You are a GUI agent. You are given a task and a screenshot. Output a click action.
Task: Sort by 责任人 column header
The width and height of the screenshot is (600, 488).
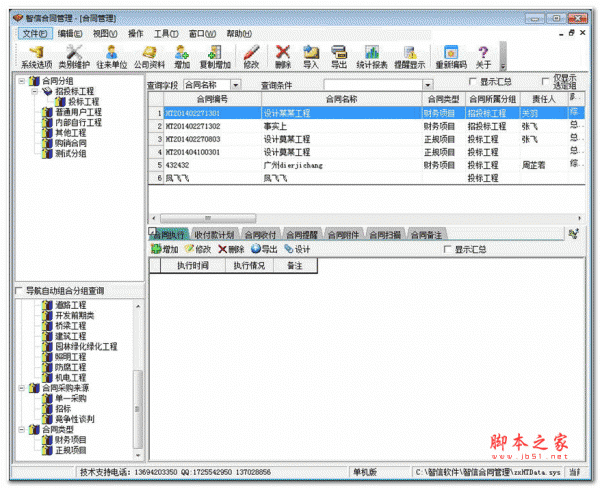tap(544, 100)
